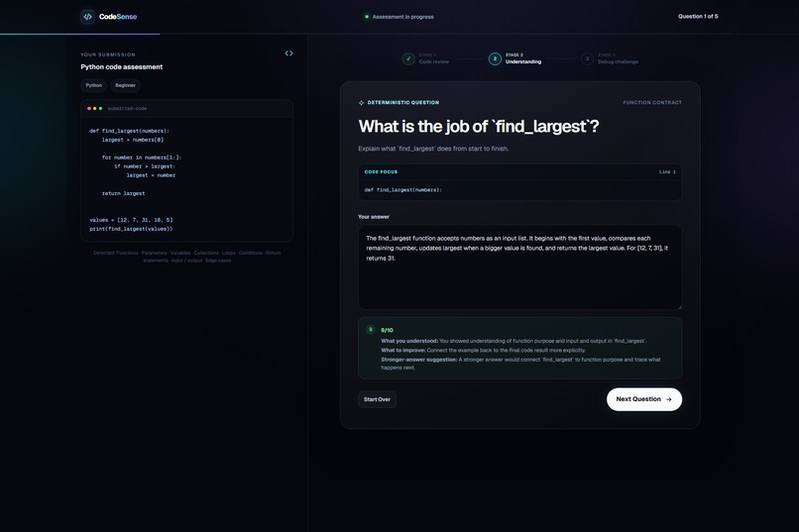Select the Debug challenge stage label

pyautogui.click(x=618, y=61)
